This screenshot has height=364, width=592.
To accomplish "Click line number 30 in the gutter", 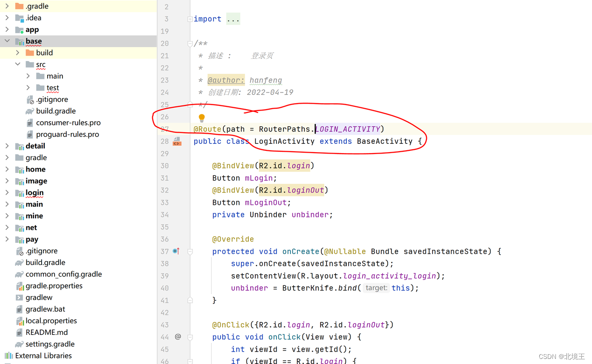I will pos(165,166).
